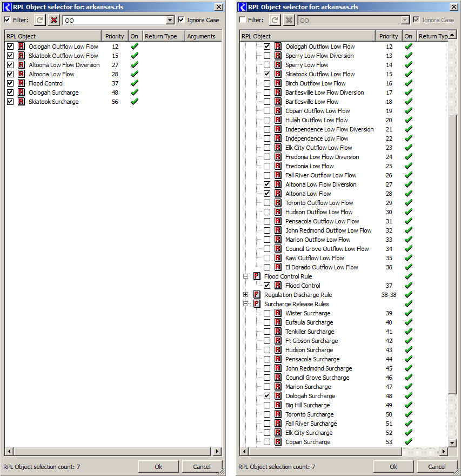Click green On checkmark for Copan Surcharge

coord(409,442)
